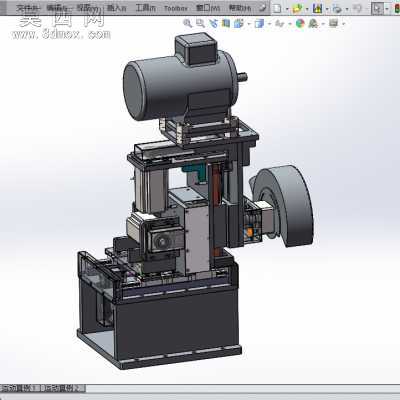Activate the Select cursor tool

(x=377, y=9)
